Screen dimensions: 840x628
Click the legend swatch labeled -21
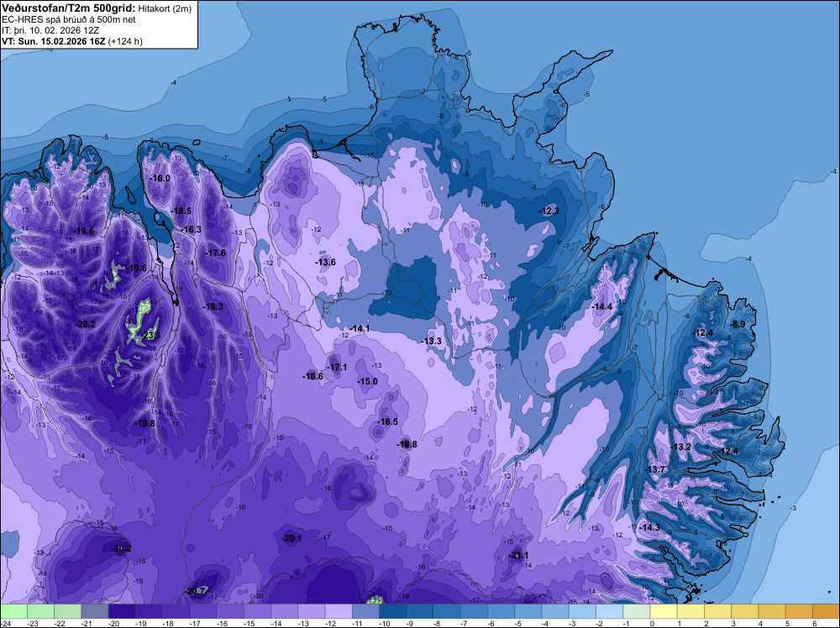click(95, 611)
